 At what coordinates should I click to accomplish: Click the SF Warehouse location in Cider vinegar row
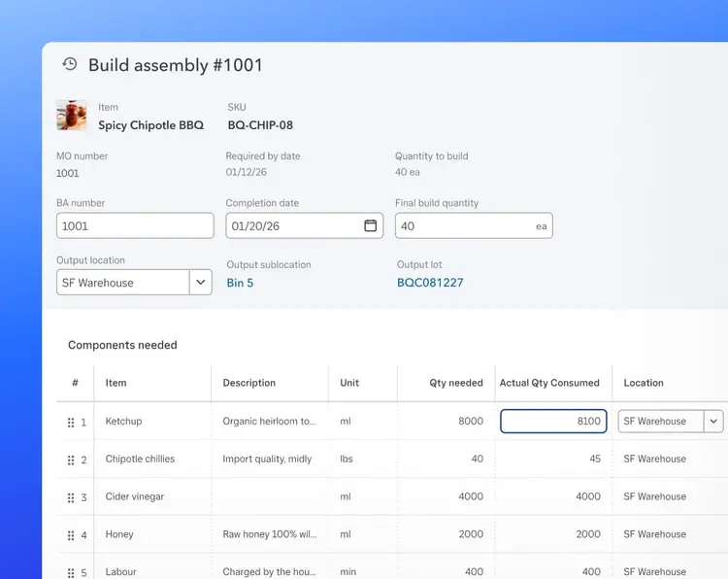(654, 496)
